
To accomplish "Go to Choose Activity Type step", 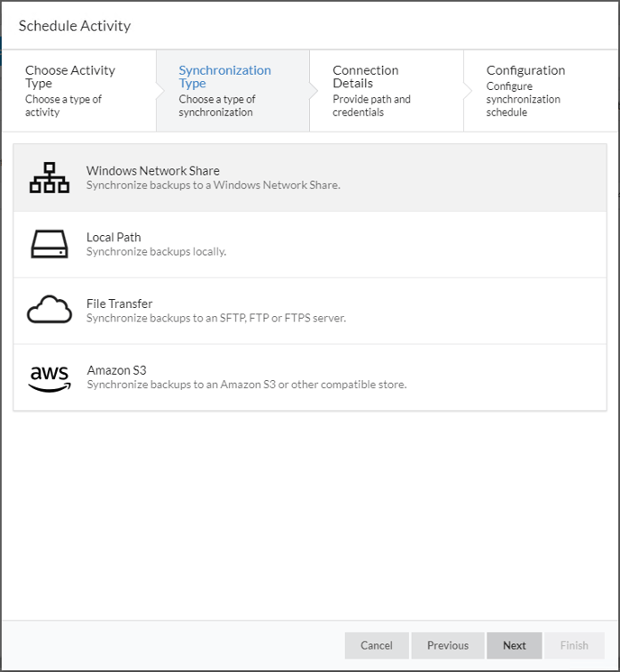I will (79, 91).
